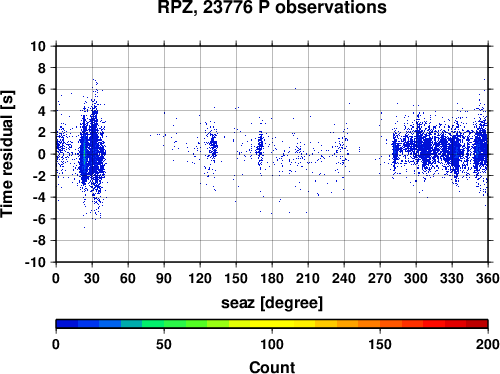This screenshot has width=500, height=374.
Task: Click x-axis tick label '330'
Action: coord(452,278)
